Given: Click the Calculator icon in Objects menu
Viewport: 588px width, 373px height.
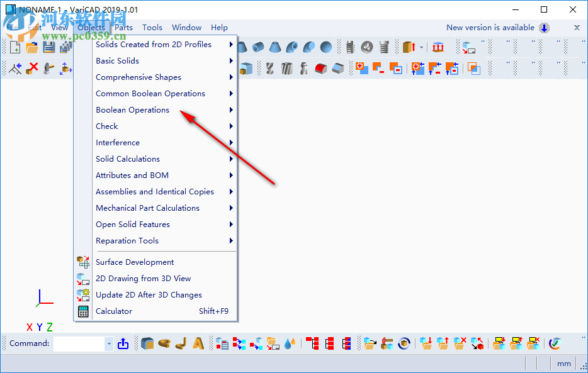Looking at the screenshot, I should pos(83,311).
